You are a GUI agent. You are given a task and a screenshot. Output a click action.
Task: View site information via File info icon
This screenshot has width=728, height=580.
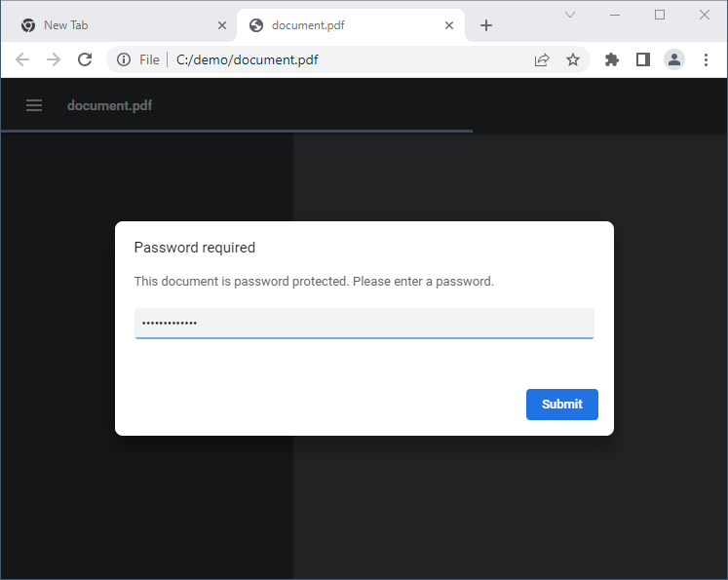[x=124, y=59]
